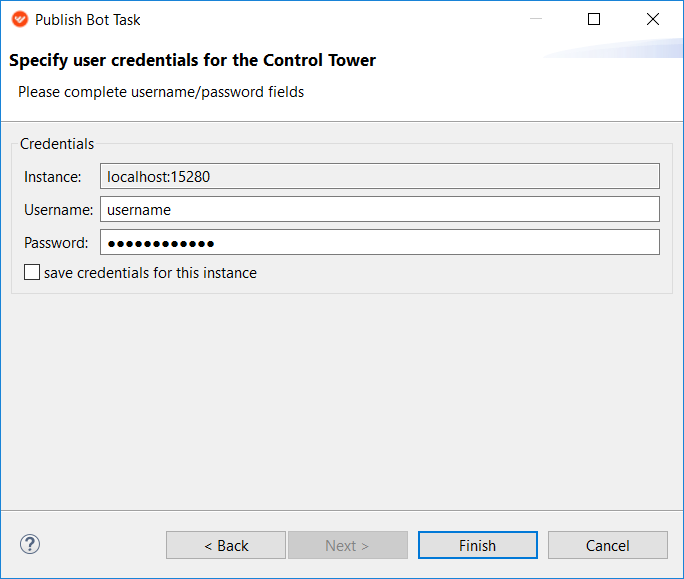
Task: Enable save credentials for this instance
Action: click(x=32, y=272)
